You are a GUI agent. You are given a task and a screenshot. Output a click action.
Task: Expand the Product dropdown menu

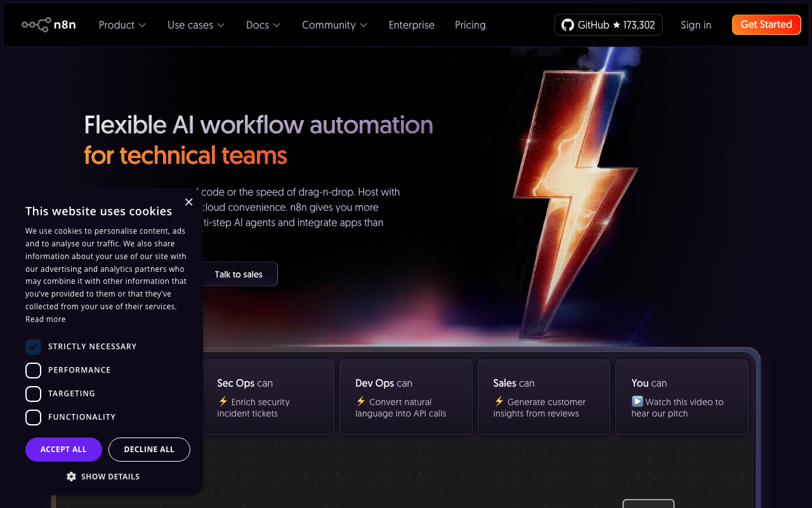[x=122, y=25]
